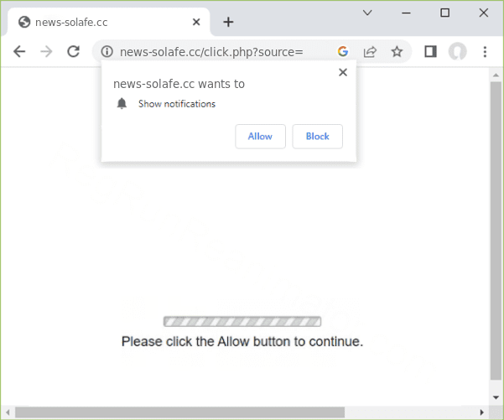Open a new tab
The width and height of the screenshot is (504, 420).
[228, 22]
